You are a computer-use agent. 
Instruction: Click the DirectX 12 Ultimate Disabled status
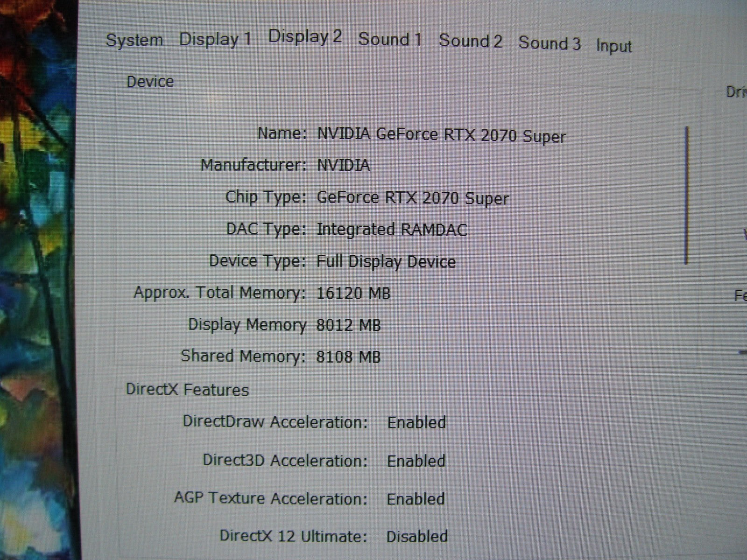417,537
